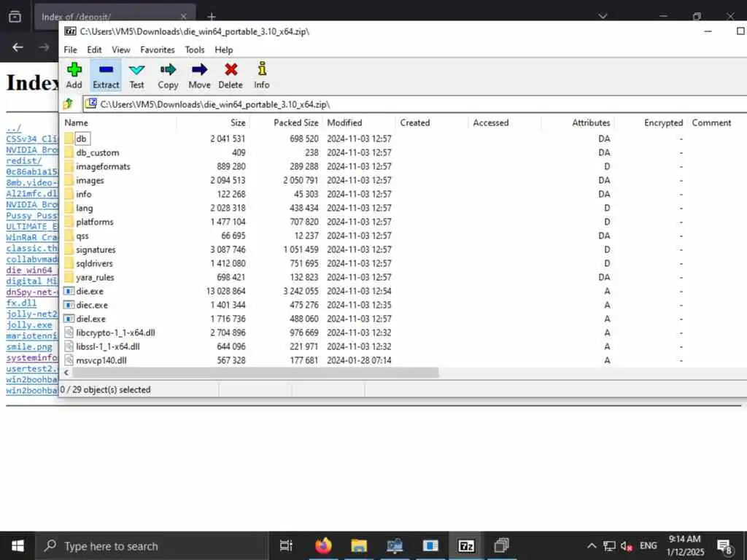
Task: Click the browser back arrow
Action: tap(18, 47)
